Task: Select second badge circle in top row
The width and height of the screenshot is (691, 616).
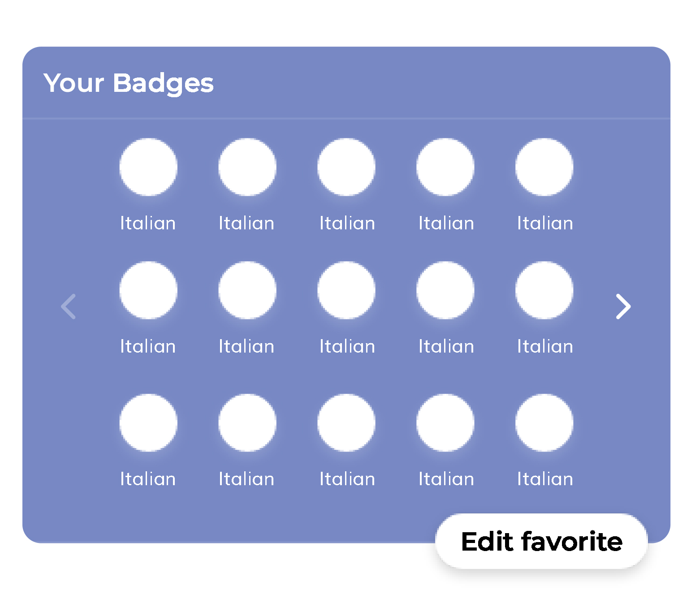Action: coord(247,167)
